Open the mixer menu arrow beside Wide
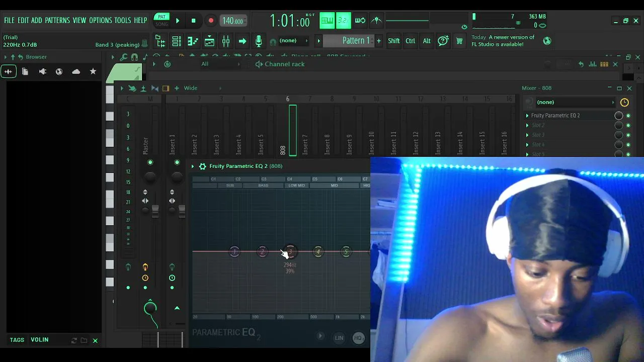This screenshot has width=644, height=362. (121, 88)
